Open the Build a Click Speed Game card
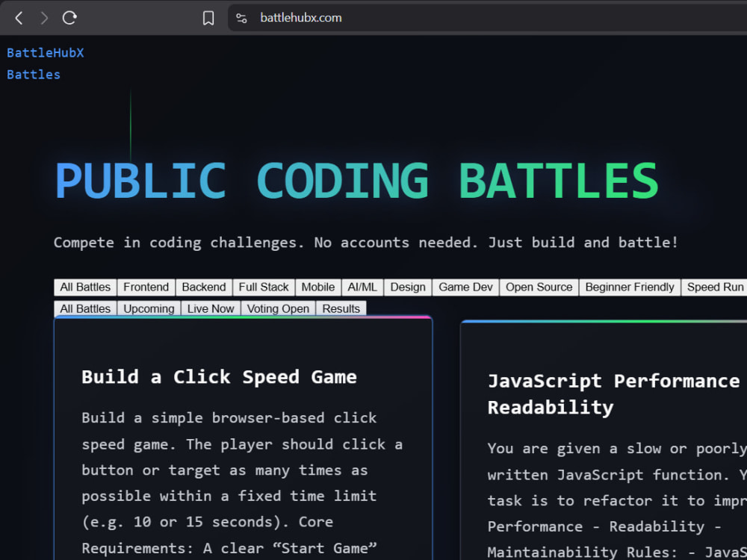 pos(243,438)
